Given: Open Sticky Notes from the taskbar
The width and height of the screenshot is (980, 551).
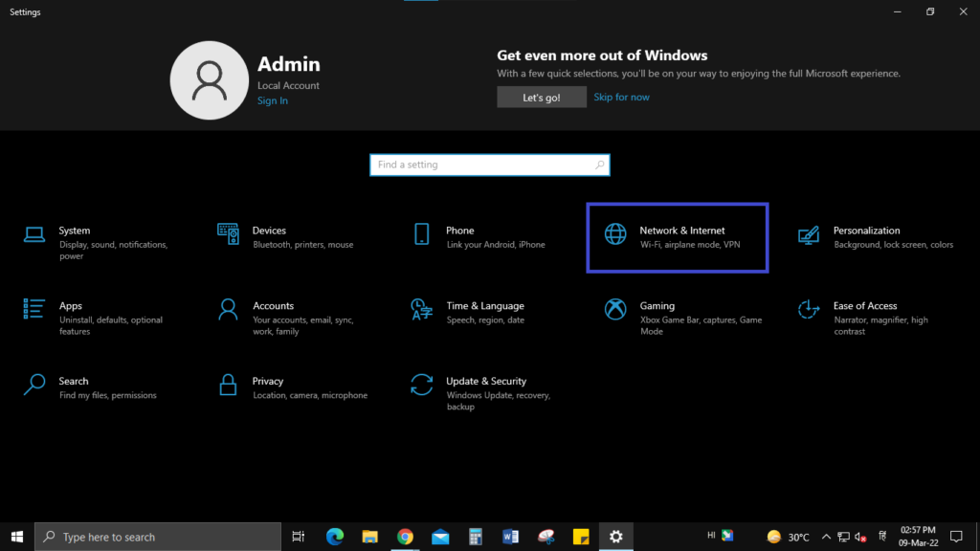Looking at the screenshot, I should [x=581, y=537].
